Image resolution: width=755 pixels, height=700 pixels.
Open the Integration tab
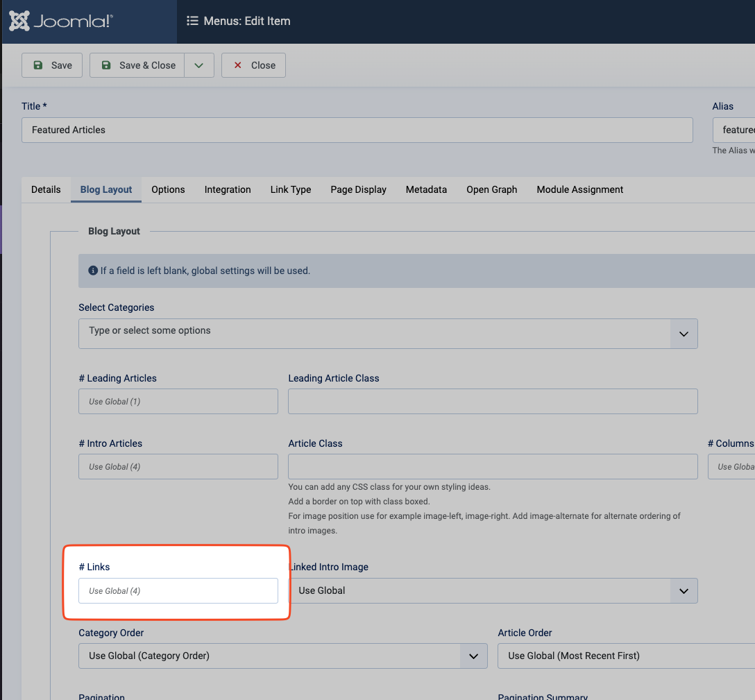(228, 189)
